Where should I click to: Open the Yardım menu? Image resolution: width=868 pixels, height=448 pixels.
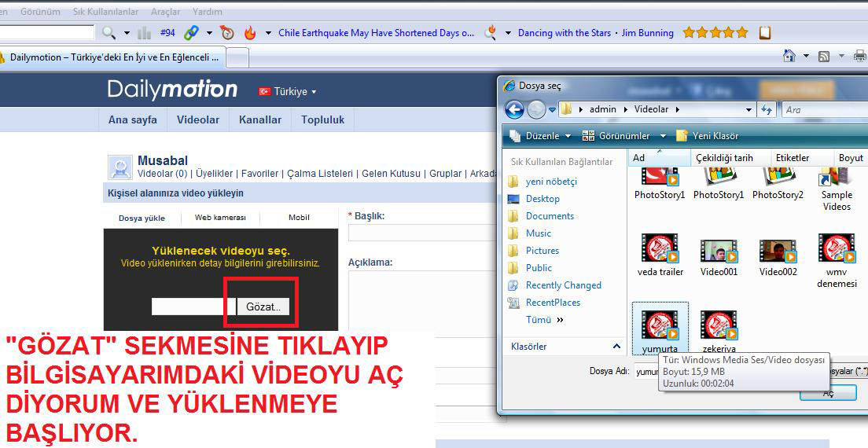click(207, 11)
